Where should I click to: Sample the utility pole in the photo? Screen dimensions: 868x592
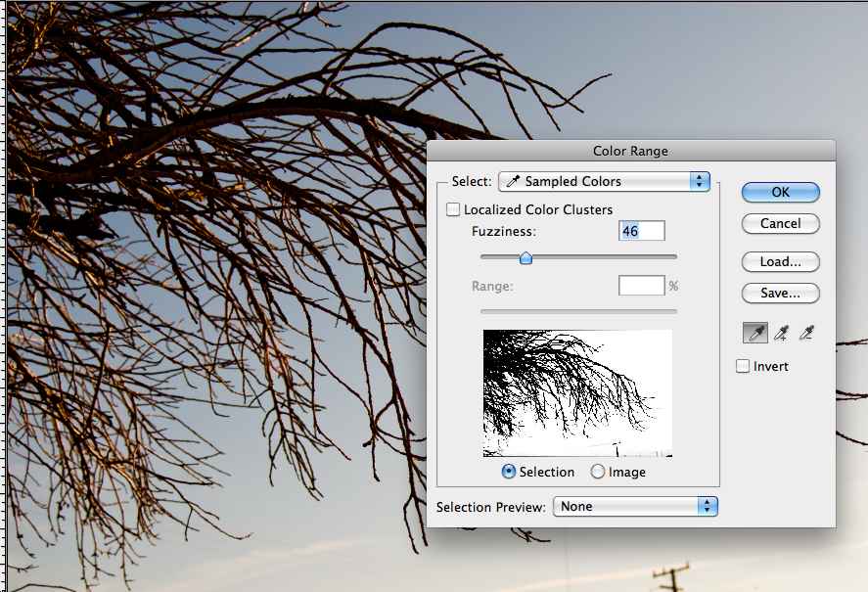click(x=674, y=577)
